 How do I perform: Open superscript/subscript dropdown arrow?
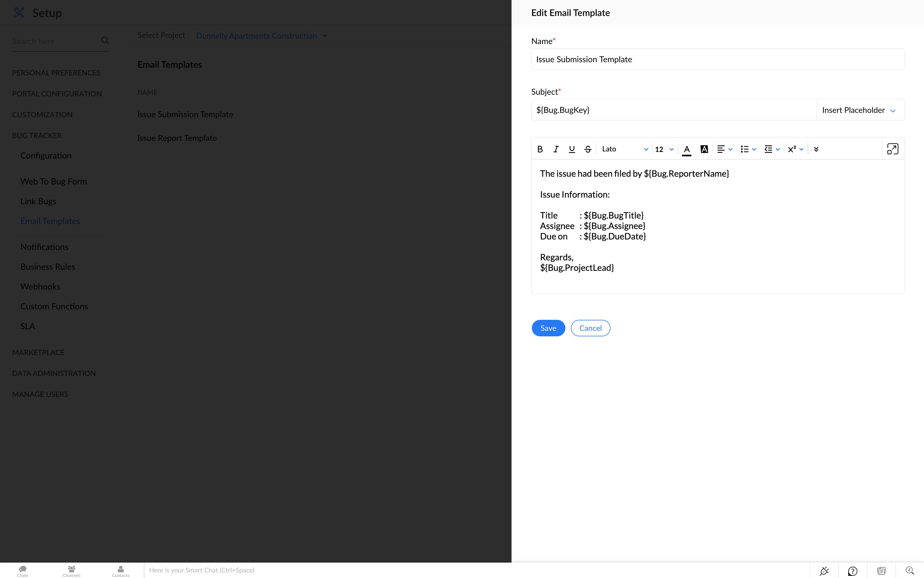(x=801, y=149)
